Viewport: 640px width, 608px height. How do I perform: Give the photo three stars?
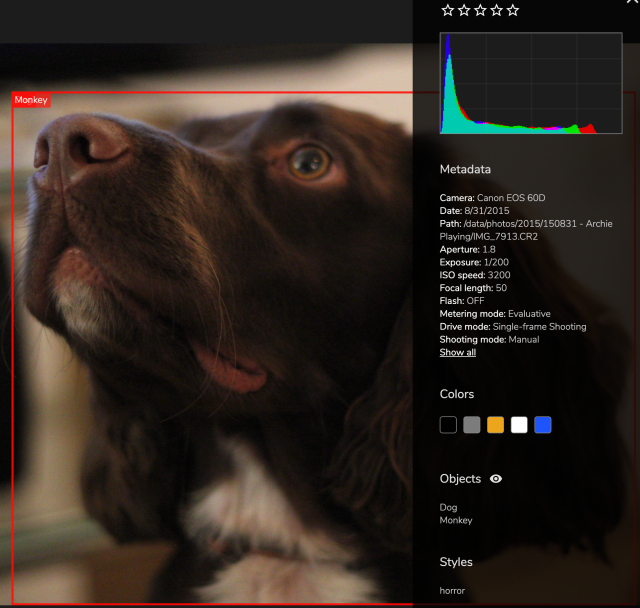tap(480, 10)
